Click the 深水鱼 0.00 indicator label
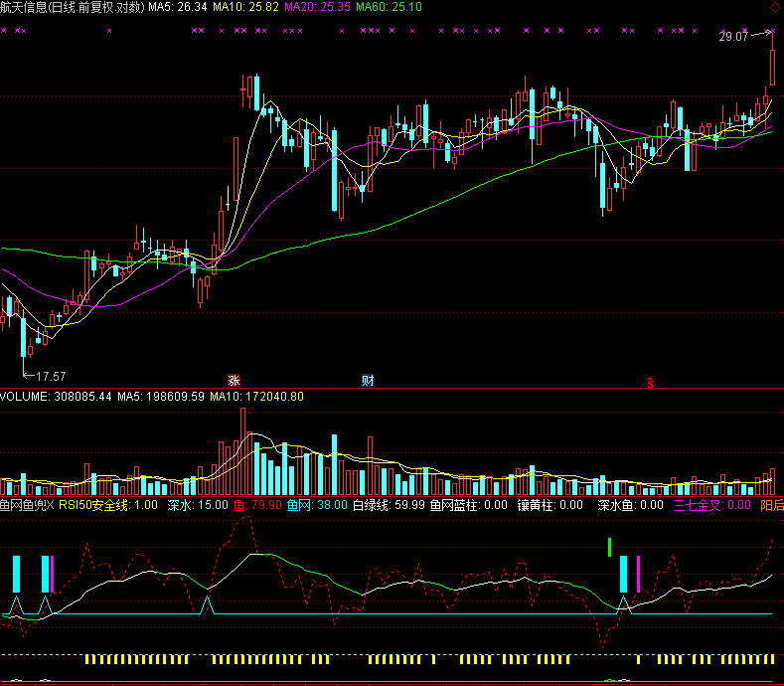Image resolution: width=784 pixels, height=686 pixels. point(630,506)
